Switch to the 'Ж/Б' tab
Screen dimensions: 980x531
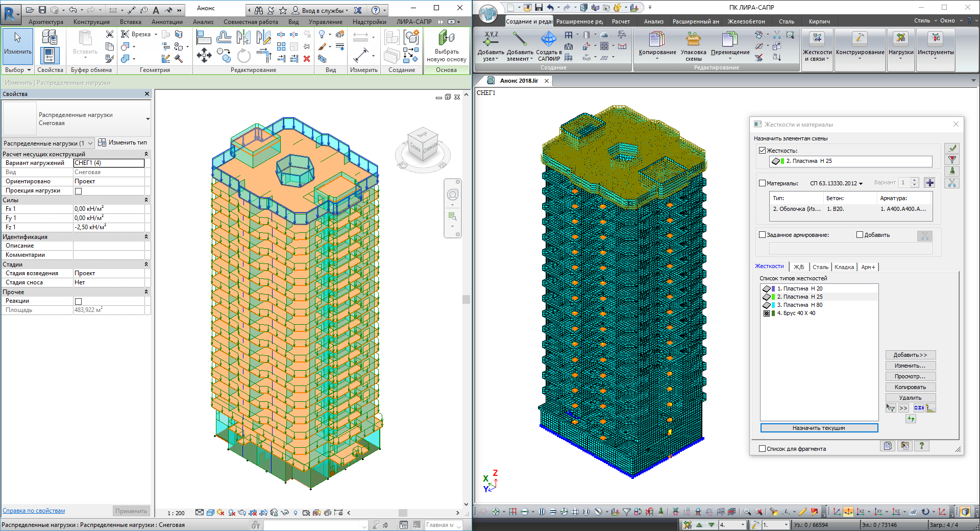point(799,267)
